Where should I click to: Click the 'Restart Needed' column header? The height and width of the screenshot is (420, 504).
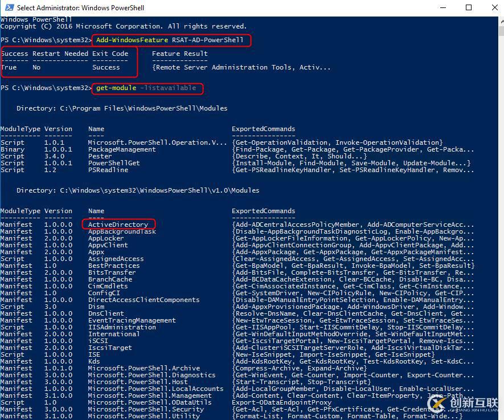coord(60,54)
